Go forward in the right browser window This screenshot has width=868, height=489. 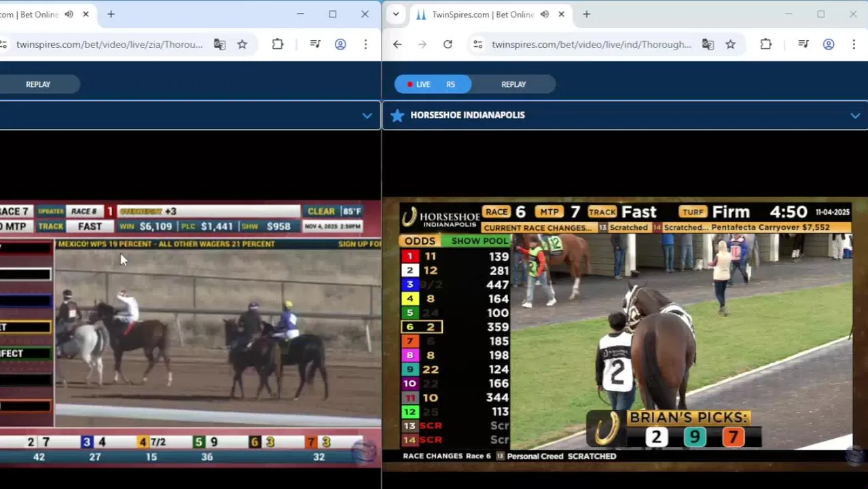422,44
